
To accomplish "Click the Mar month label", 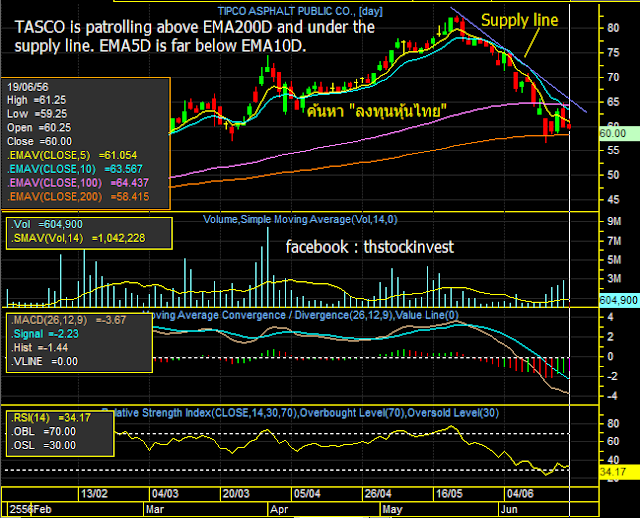I will tap(155, 509).
